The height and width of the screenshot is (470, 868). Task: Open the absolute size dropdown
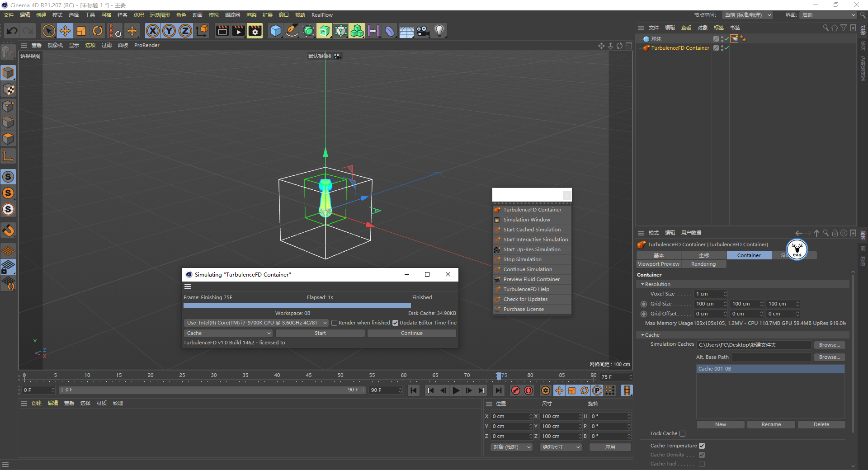(561, 447)
